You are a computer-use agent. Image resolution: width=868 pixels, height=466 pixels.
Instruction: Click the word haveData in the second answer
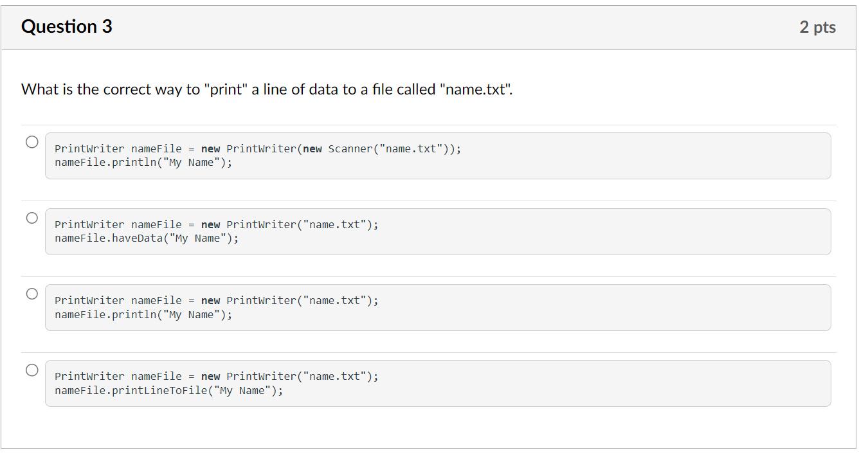point(137,238)
